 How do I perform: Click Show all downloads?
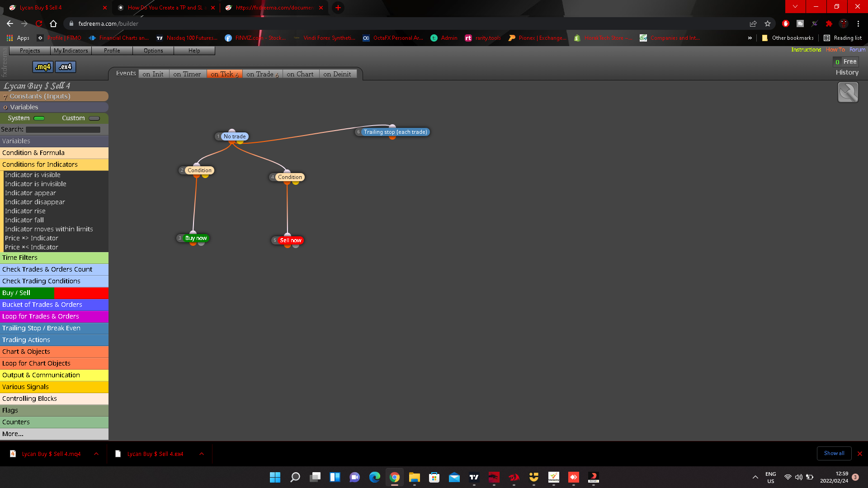pos(834,453)
